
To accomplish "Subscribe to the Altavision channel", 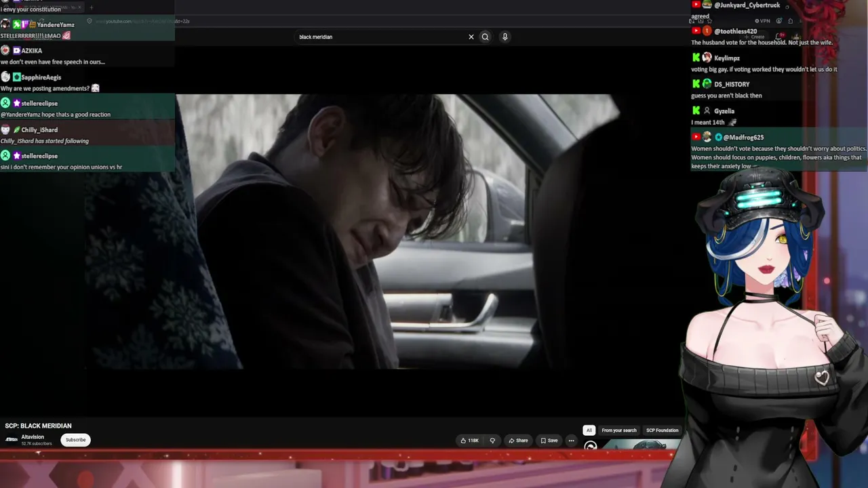I will click(x=75, y=440).
